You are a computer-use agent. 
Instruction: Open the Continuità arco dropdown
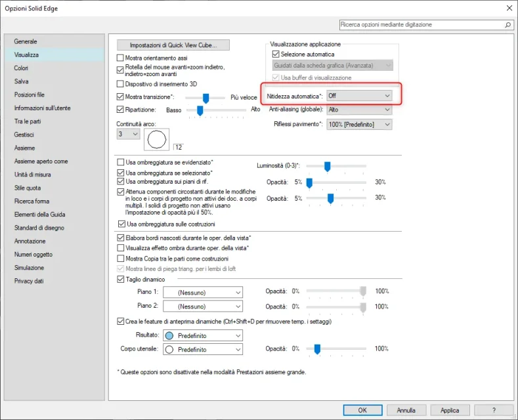coord(128,134)
